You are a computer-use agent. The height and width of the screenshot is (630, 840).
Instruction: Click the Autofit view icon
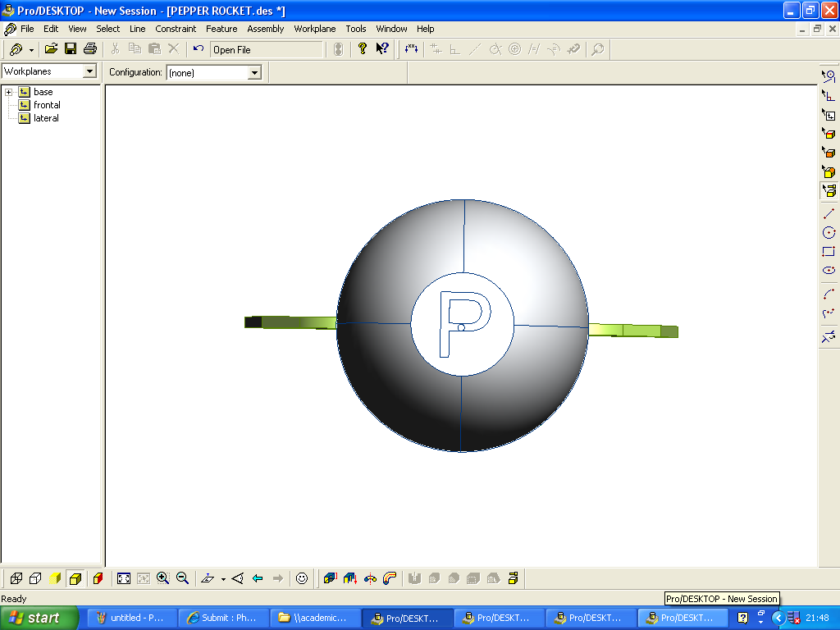[124, 578]
